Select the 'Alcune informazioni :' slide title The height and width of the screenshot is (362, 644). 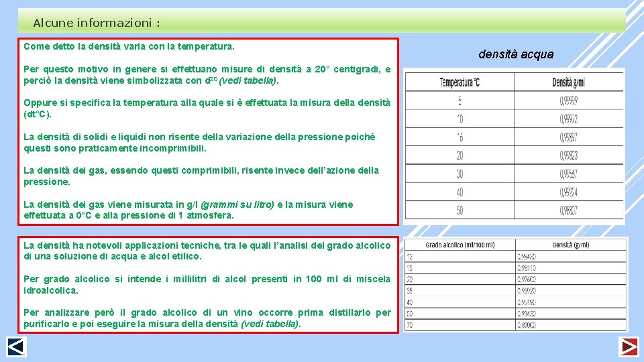pyautogui.click(x=97, y=23)
